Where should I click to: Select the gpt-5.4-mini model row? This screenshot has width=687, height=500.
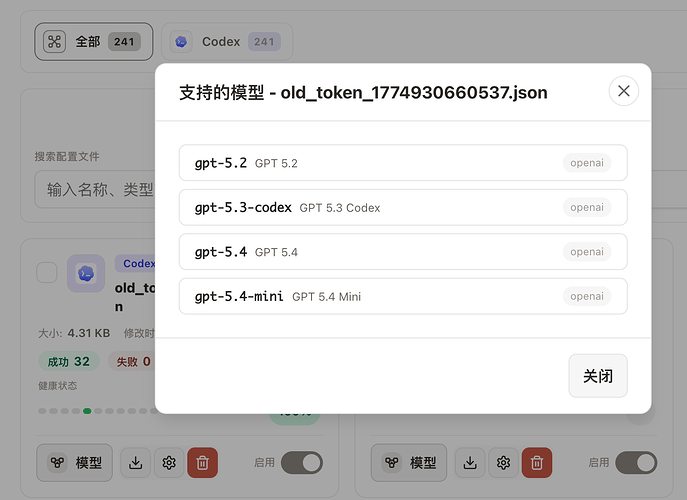tap(403, 296)
